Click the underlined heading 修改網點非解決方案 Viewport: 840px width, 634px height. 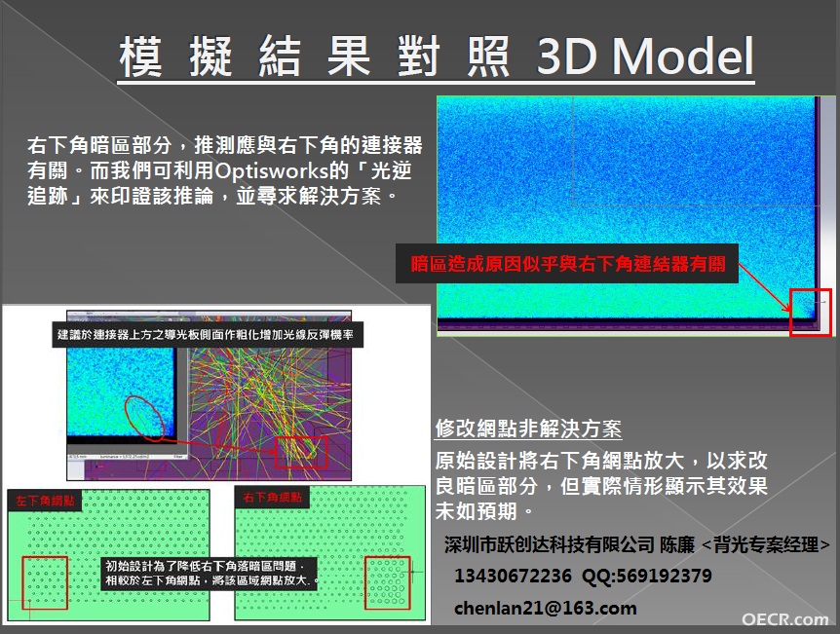528,429
